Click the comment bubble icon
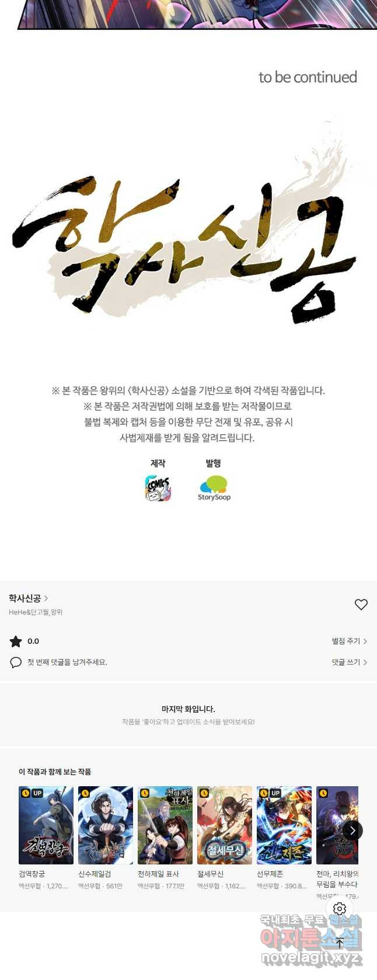 pyautogui.click(x=16, y=662)
